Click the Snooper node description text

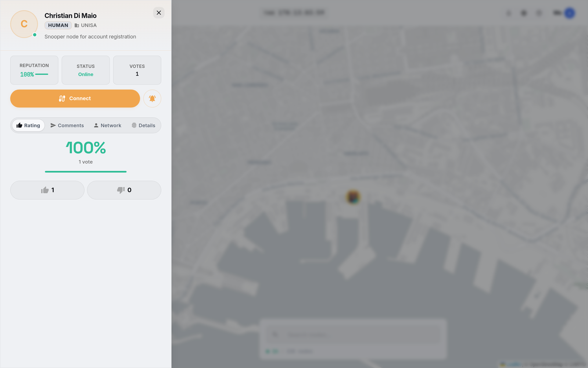pos(90,37)
